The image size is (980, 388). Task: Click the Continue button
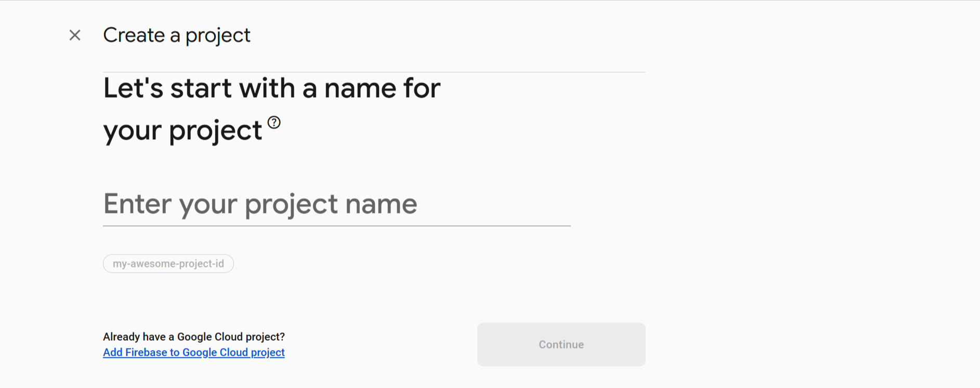(x=561, y=345)
